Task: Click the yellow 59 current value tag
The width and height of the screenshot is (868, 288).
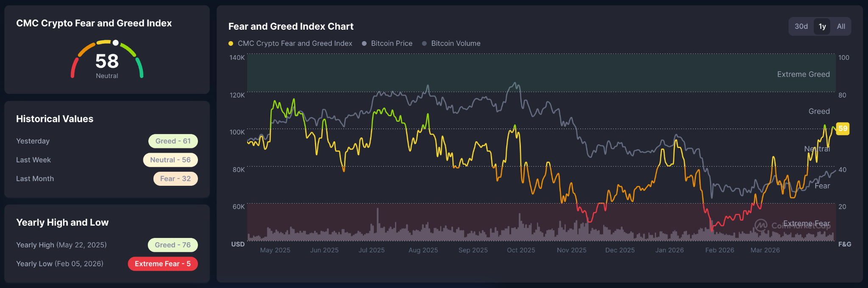Action: click(843, 129)
